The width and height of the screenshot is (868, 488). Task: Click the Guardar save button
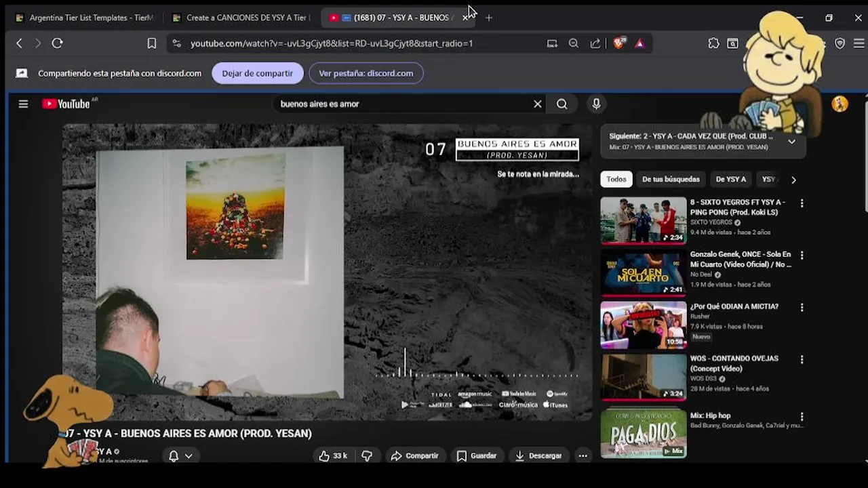click(x=477, y=455)
